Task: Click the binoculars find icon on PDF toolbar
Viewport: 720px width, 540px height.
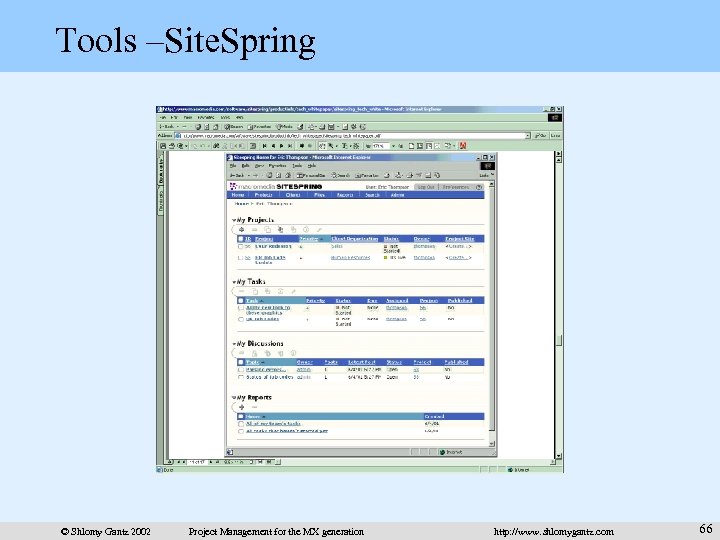Action: pos(216,146)
